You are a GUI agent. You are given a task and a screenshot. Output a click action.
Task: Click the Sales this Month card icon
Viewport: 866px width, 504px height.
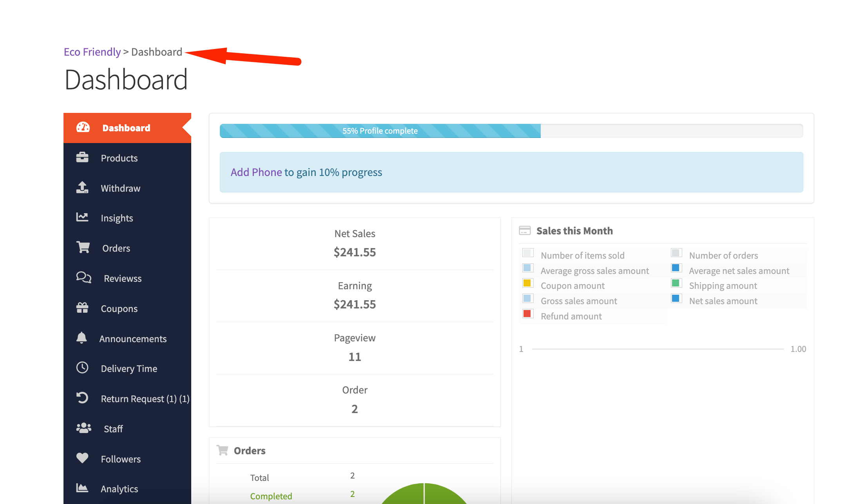525,230
